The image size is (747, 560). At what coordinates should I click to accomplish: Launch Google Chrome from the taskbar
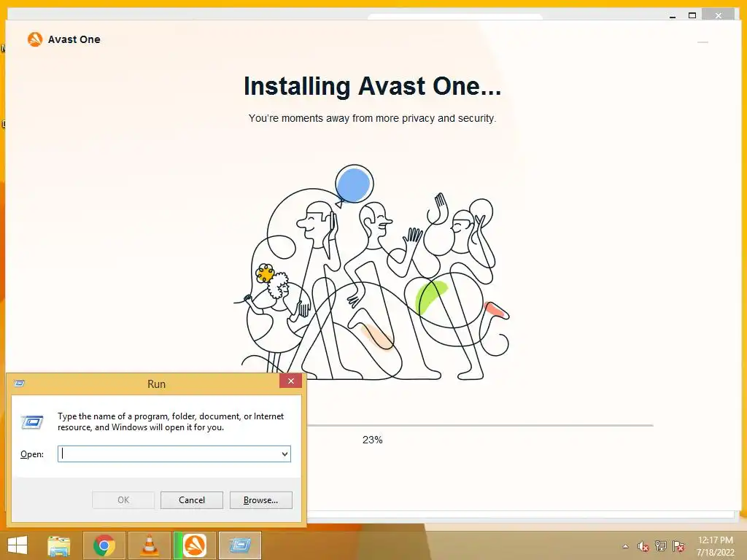[104, 545]
